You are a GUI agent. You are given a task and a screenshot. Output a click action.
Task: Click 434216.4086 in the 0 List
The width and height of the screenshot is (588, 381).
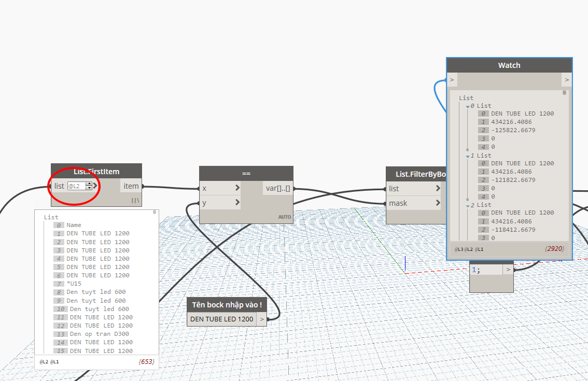point(511,122)
